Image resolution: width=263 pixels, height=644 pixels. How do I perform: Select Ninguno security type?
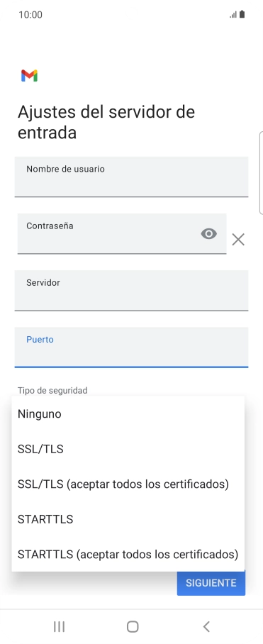point(128,414)
